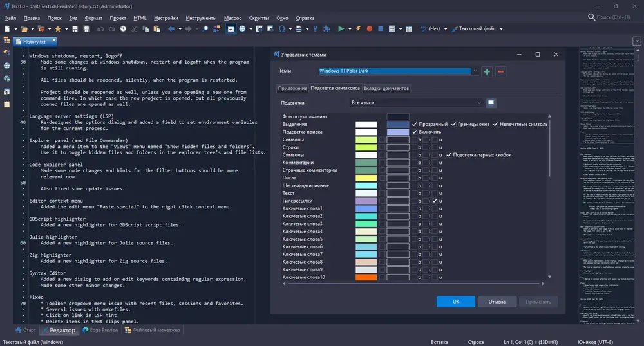Switch to the Приложение tab
Image resolution: width=644 pixels, height=346 pixels.
pyautogui.click(x=292, y=89)
